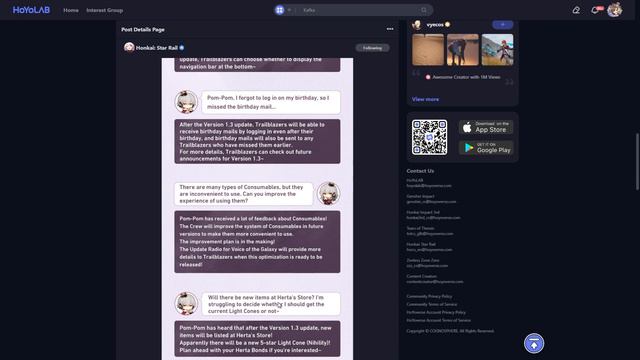The width and height of the screenshot is (640, 360).
Task: Open the Honkai: Star Rail author name
Action: (157, 48)
